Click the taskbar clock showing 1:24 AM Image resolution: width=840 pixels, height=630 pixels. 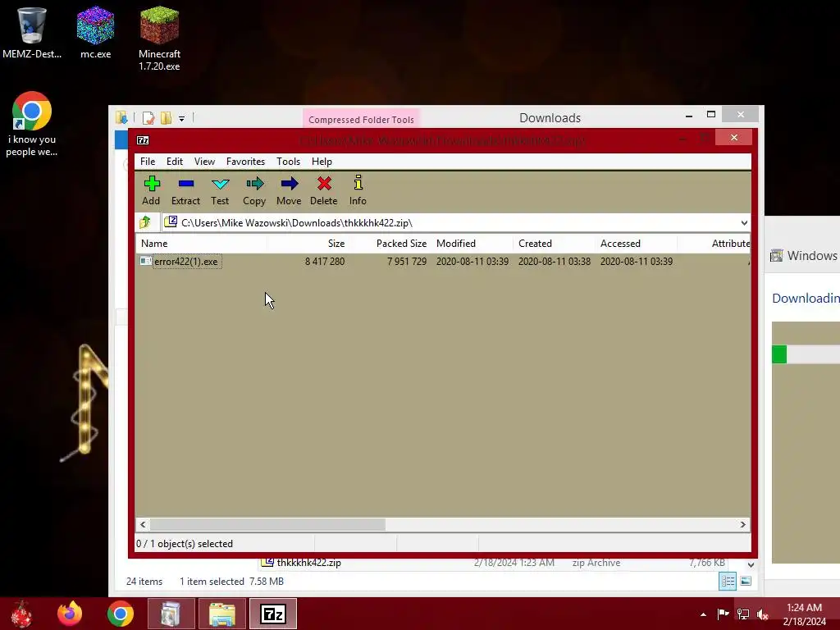[x=804, y=614]
